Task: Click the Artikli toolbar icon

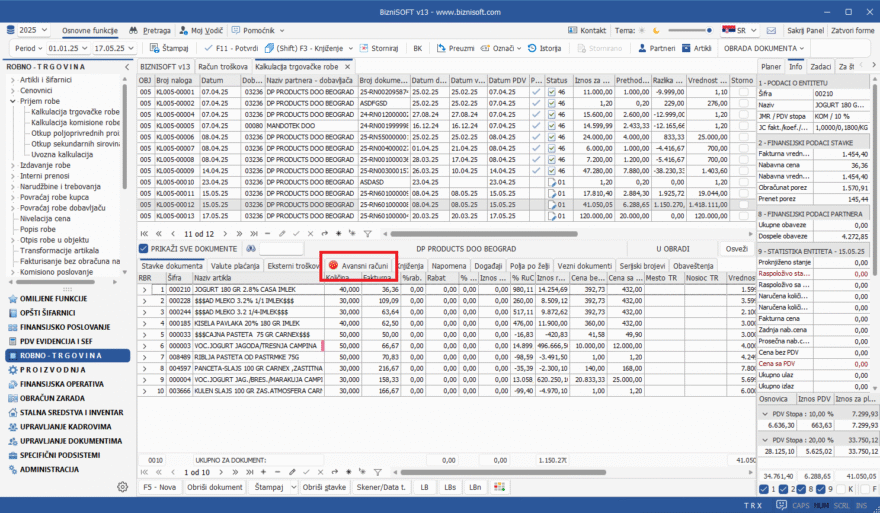Action: click(x=687, y=47)
